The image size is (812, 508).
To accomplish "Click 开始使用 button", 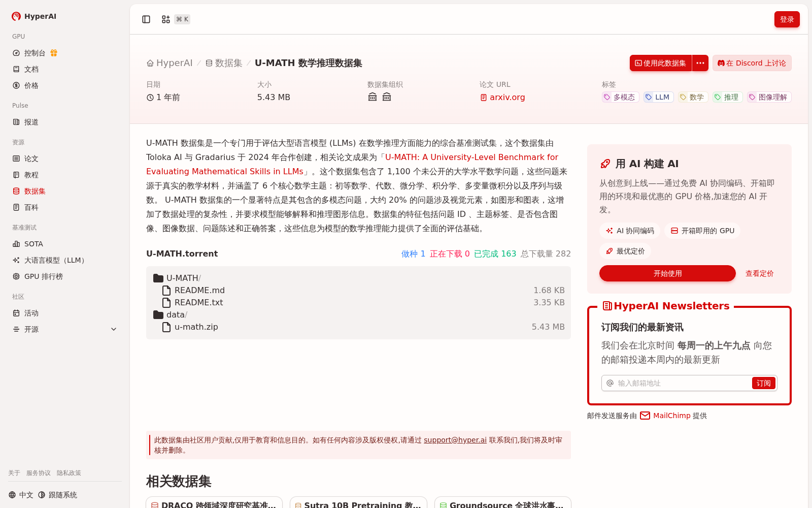I will 667,273.
